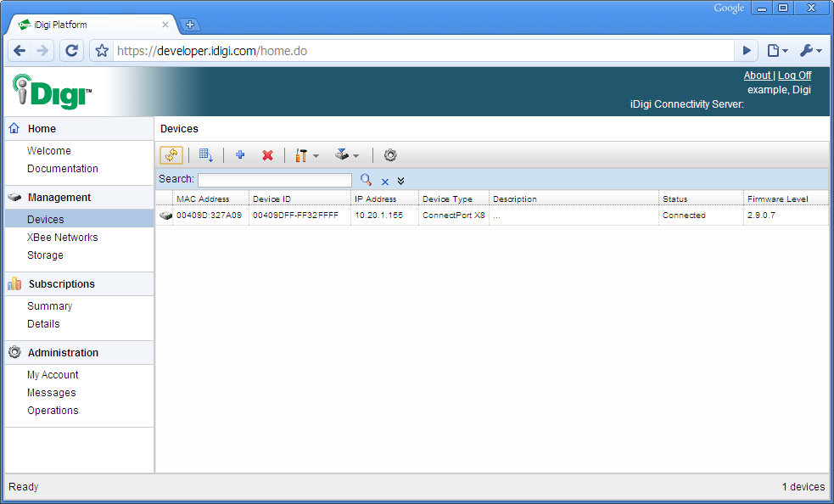This screenshot has width=834, height=504.
Task: Click the Log Off link
Action: (x=794, y=76)
